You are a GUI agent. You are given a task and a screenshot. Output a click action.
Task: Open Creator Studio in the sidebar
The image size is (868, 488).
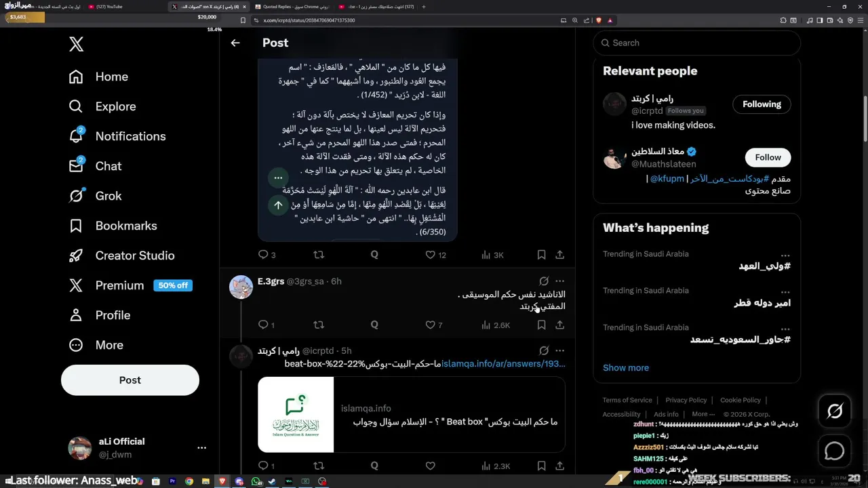pos(121,256)
